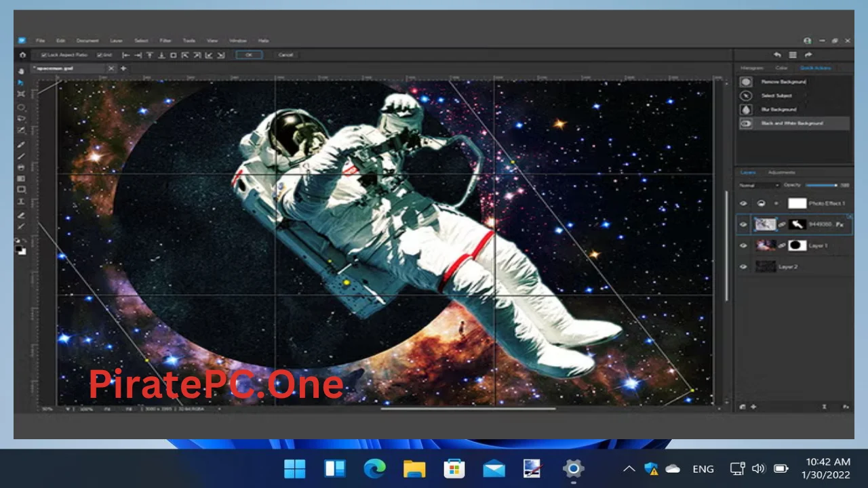Select the Move arrow tool
Screen dimensions: 868x488
coord(21,83)
